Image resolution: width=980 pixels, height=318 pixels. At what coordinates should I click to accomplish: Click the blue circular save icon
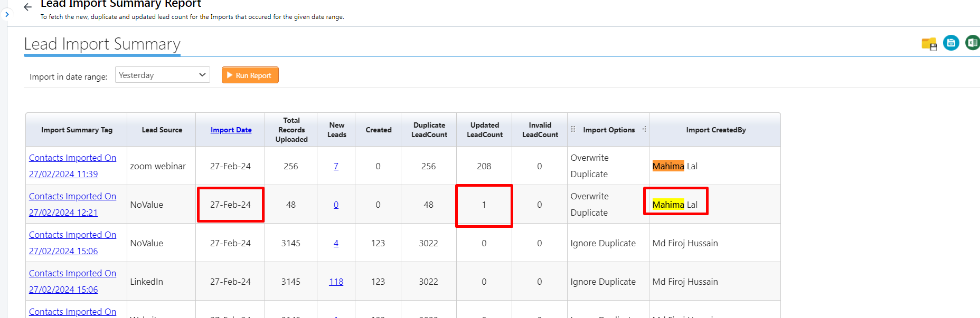(x=951, y=43)
